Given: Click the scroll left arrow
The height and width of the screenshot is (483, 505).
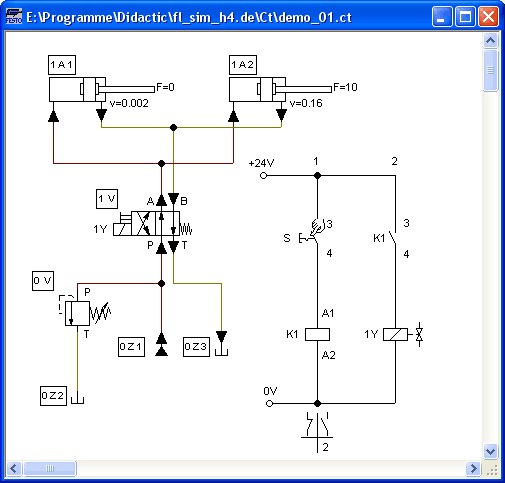Looking at the screenshot, I should click(x=14, y=469).
